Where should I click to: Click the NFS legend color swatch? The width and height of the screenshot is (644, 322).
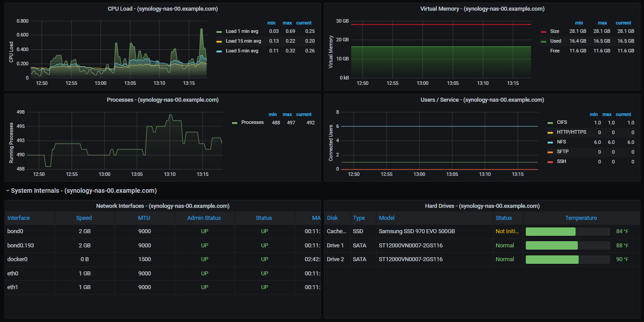550,142
